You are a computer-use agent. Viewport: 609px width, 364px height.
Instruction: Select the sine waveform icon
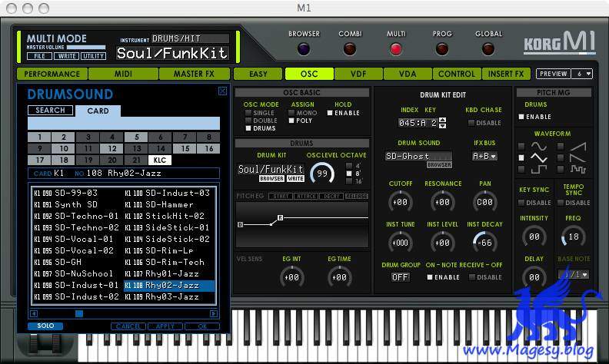[x=539, y=147]
